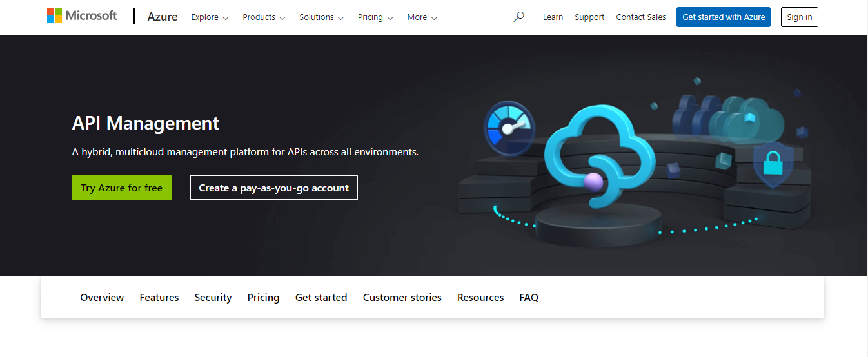Select the Pricing tab in section navigation
Screen dimensions: 868x357
coord(263,298)
